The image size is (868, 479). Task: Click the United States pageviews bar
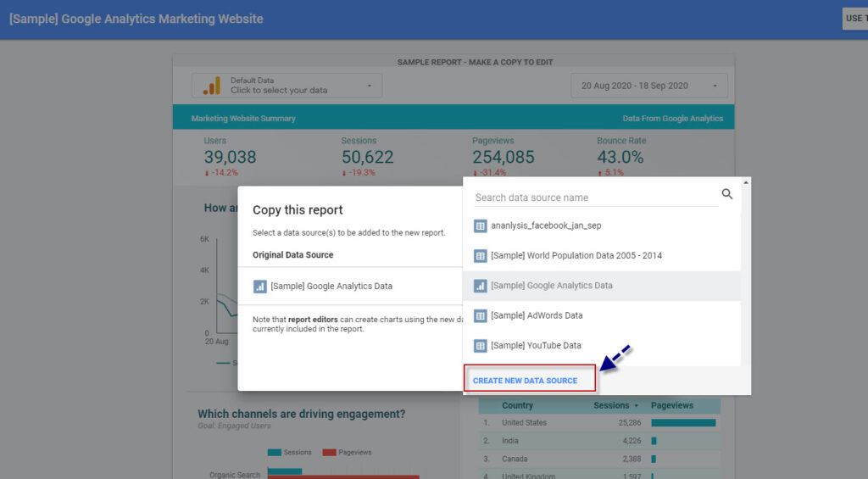pos(683,422)
